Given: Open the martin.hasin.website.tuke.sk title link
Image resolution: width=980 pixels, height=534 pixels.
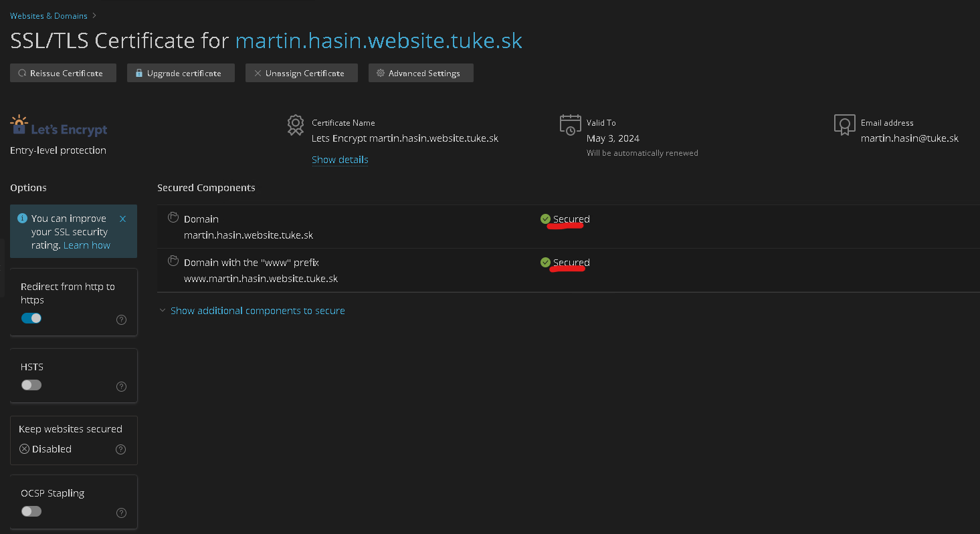Looking at the screenshot, I should coord(379,41).
